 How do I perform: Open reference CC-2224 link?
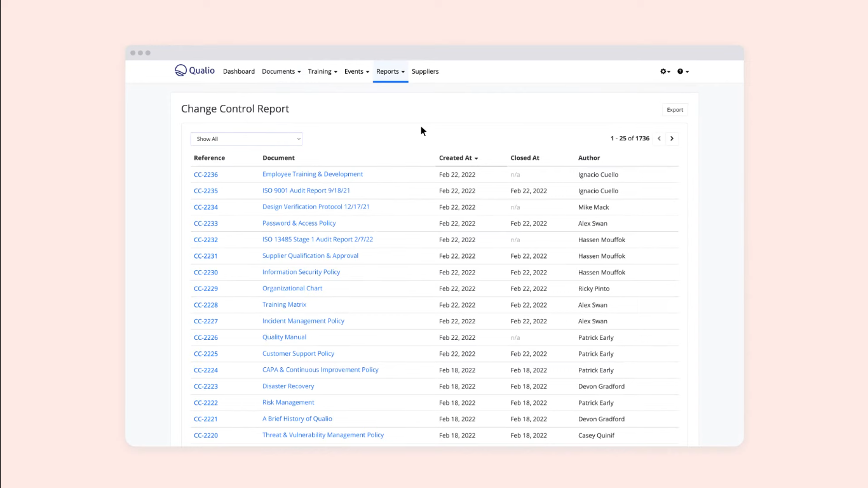(206, 370)
